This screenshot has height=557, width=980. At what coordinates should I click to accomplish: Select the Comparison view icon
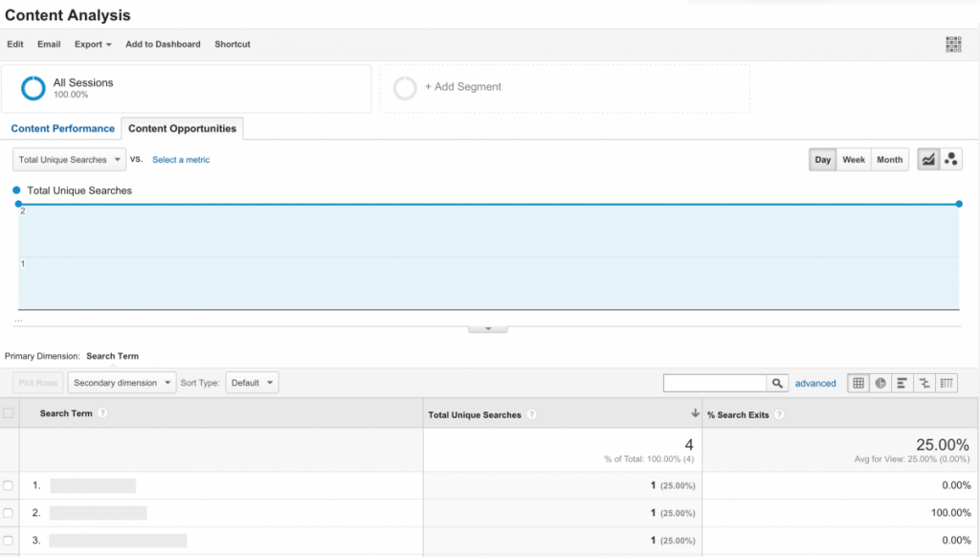(924, 383)
